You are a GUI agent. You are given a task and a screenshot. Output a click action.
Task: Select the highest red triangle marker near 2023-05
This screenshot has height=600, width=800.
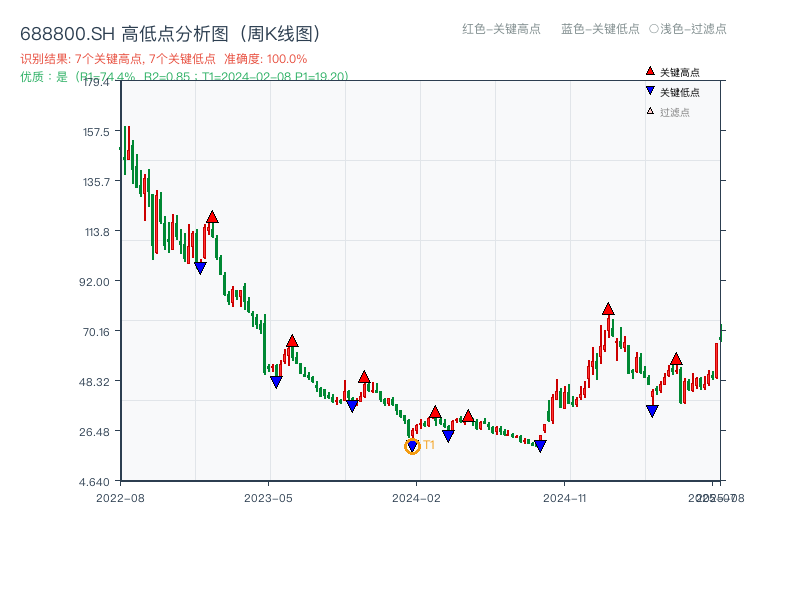290,340
